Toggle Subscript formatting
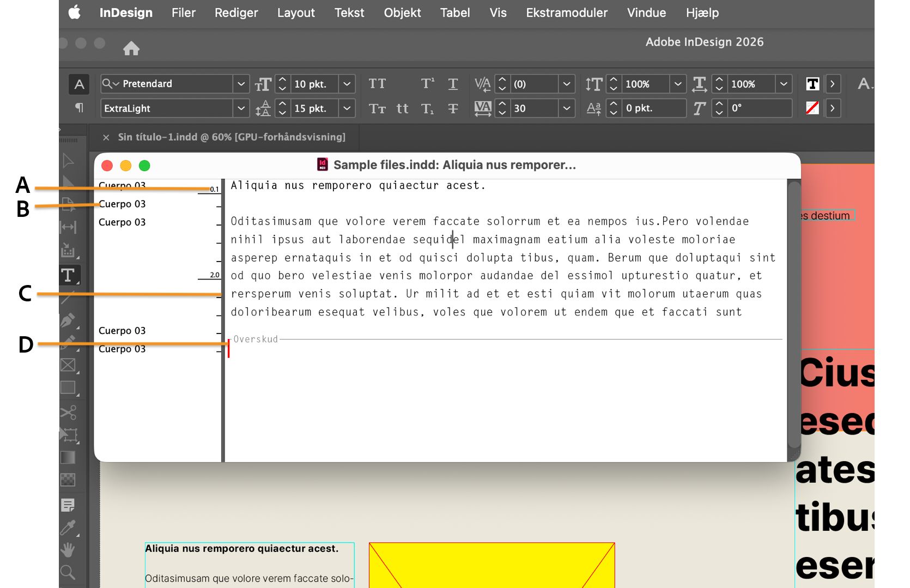Screen dimensions: 910x588 coord(428,108)
